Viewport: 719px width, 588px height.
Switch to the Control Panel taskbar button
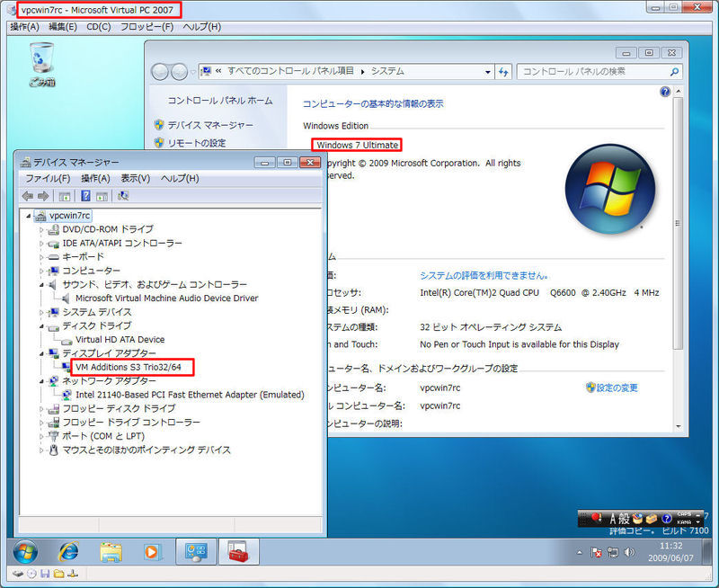click(x=196, y=551)
